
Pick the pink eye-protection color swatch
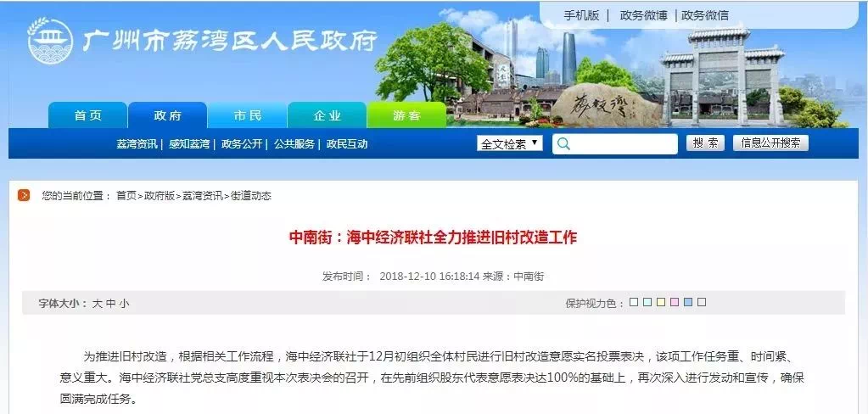675,302
